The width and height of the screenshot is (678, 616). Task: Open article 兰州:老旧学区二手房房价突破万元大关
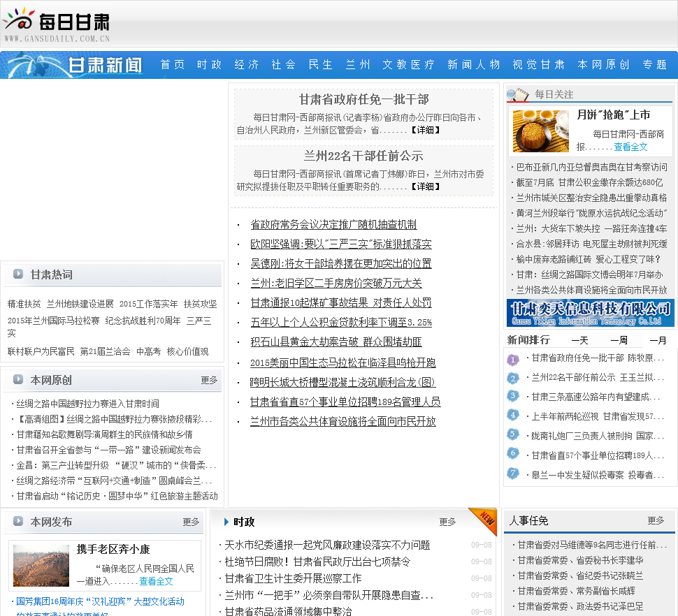click(336, 284)
